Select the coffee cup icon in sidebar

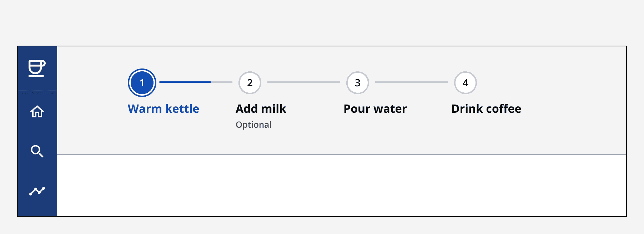click(37, 68)
